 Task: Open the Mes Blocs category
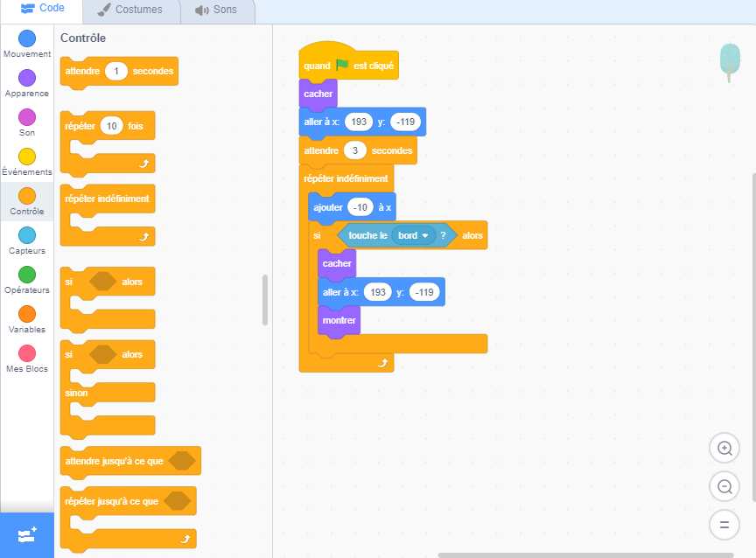coord(27,353)
